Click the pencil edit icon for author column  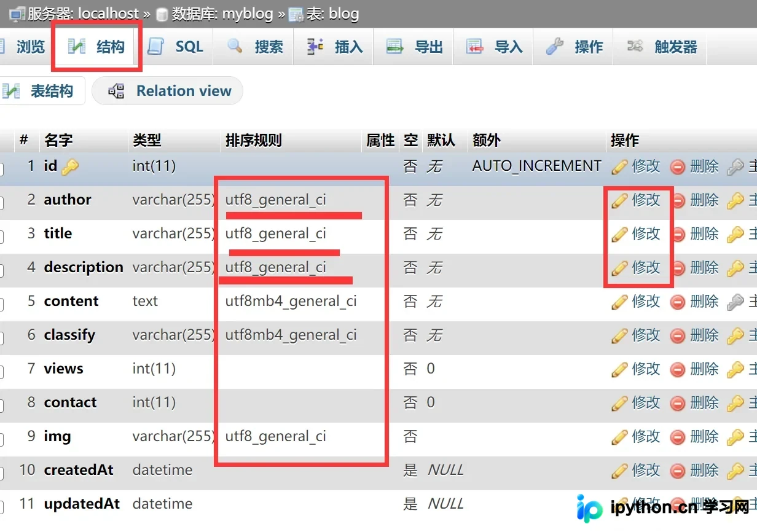[x=619, y=200]
